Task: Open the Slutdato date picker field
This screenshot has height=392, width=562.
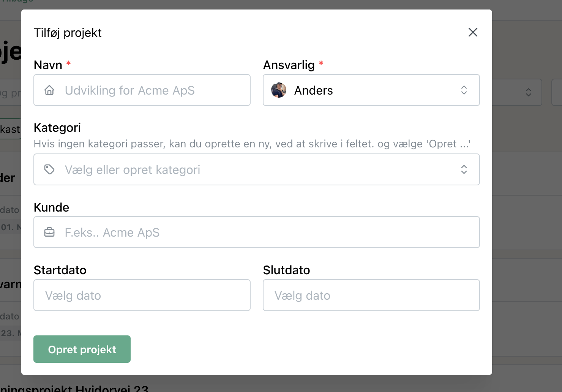Action: coord(371,295)
